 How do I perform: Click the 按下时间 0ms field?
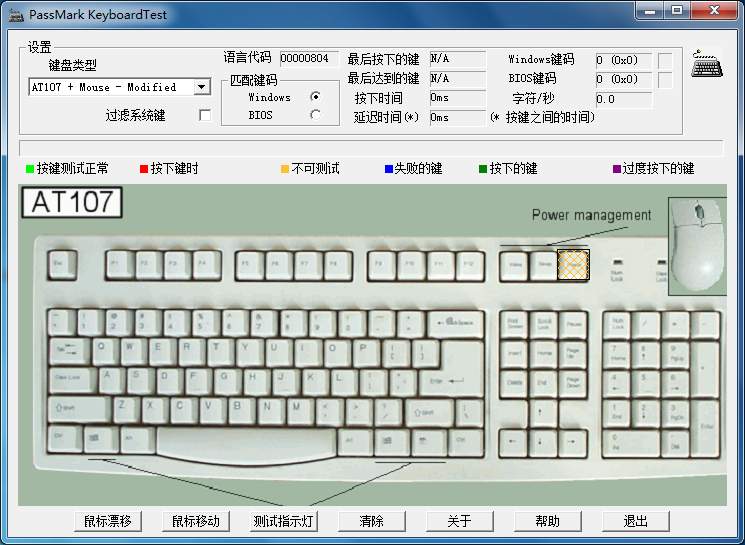(458, 98)
